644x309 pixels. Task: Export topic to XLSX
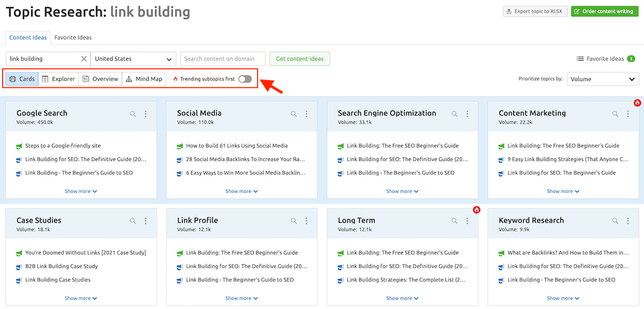535,11
